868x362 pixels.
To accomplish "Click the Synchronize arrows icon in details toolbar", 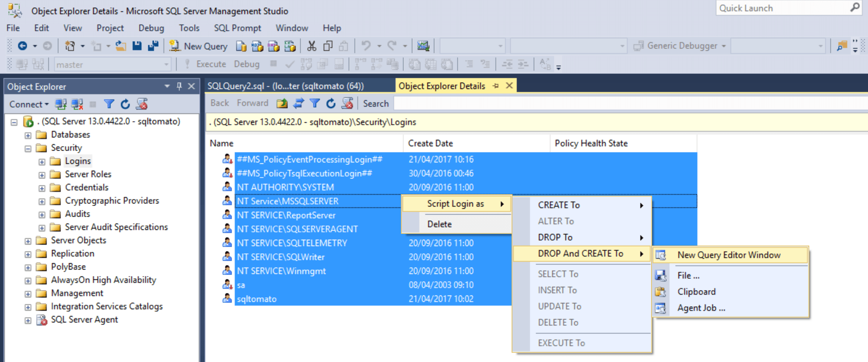I will [x=299, y=103].
